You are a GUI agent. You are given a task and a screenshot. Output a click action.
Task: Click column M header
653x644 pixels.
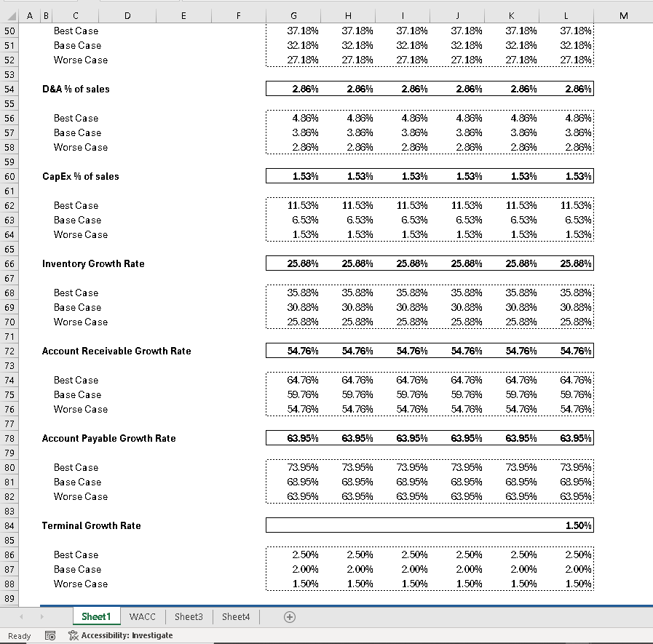[x=623, y=15]
